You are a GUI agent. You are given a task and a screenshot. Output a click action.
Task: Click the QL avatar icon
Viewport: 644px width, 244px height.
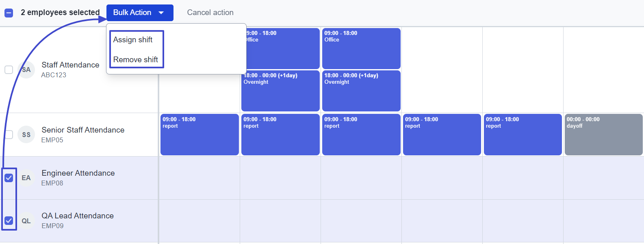26,221
